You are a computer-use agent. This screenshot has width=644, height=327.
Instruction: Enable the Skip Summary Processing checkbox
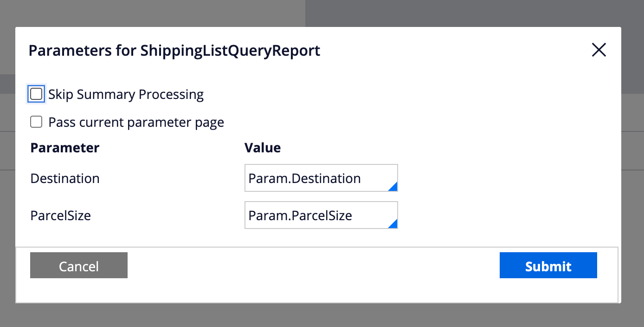coord(36,94)
